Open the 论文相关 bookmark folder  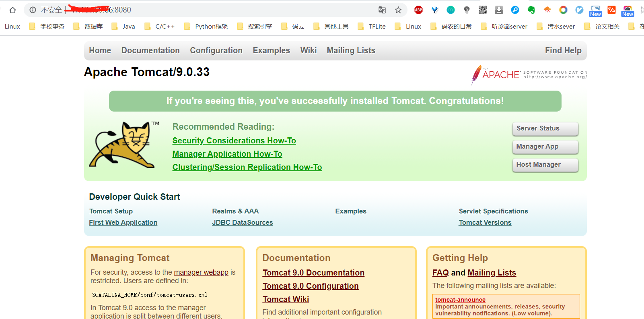tap(602, 27)
